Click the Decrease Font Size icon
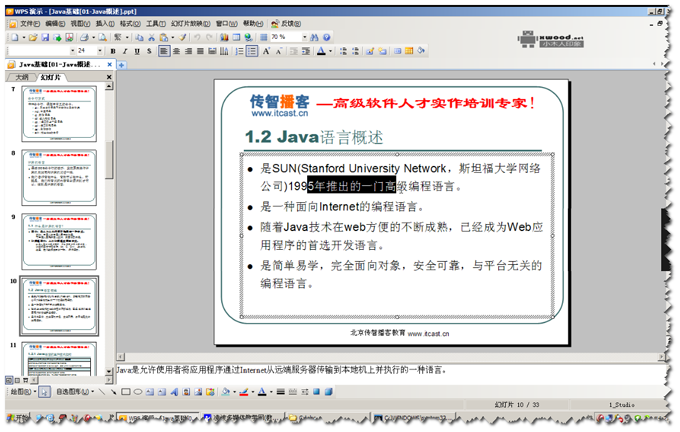Image resolution: width=680 pixels, height=432 pixels. (x=279, y=51)
